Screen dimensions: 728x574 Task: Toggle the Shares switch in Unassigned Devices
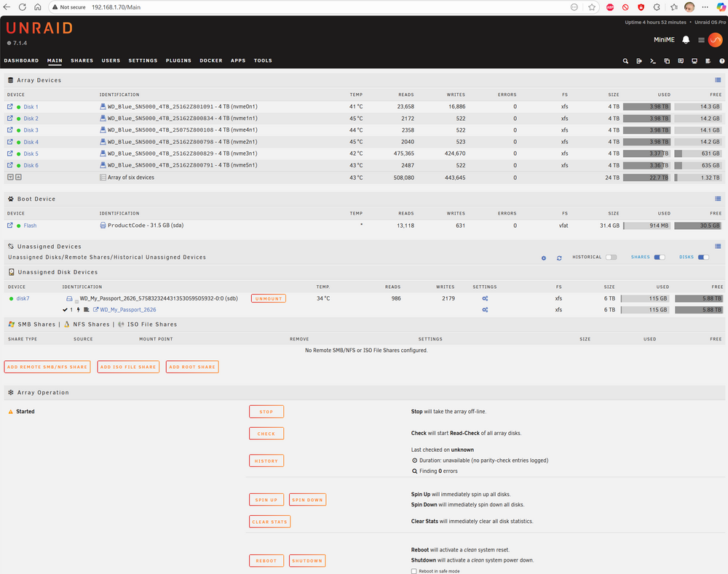[x=660, y=257]
